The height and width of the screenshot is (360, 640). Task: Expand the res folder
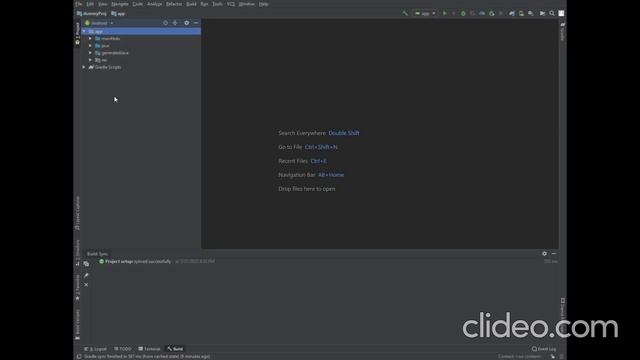coord(90,60)
